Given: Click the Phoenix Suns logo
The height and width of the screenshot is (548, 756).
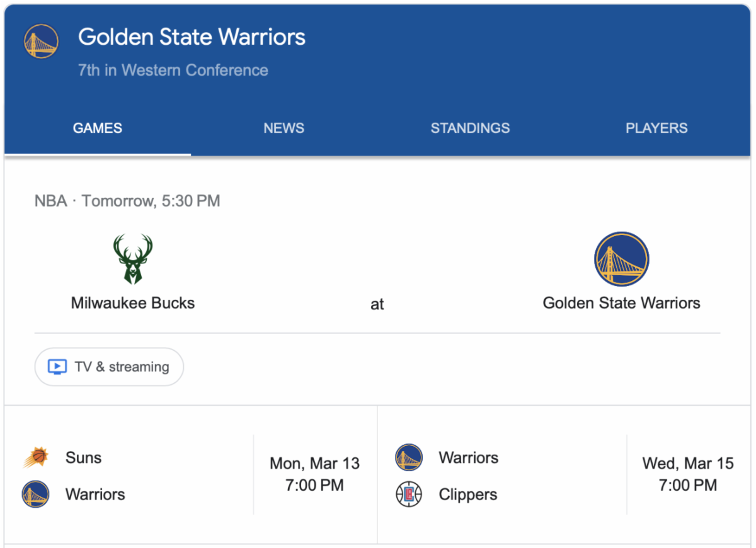Looking at the screenshot, I should (36, 457).
